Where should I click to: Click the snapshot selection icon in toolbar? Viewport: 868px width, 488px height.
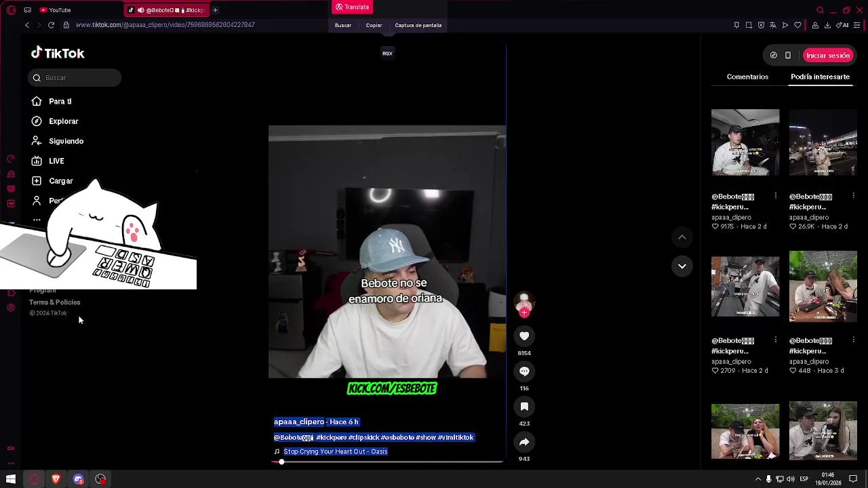coord(749,25)
